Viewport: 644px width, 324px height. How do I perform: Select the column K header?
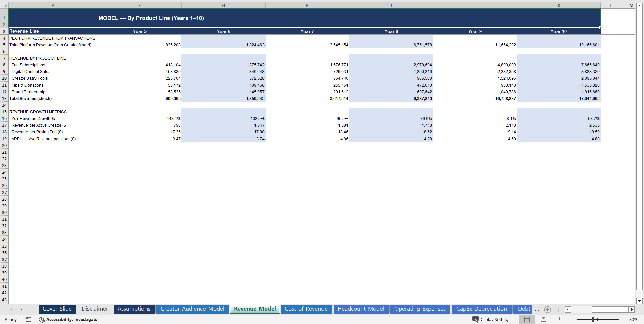(559, 5)
